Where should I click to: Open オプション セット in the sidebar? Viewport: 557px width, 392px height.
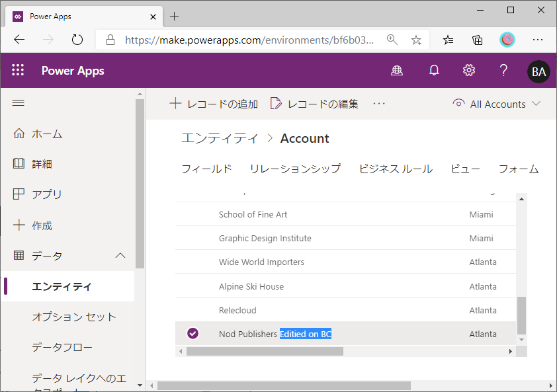[74, 317]
